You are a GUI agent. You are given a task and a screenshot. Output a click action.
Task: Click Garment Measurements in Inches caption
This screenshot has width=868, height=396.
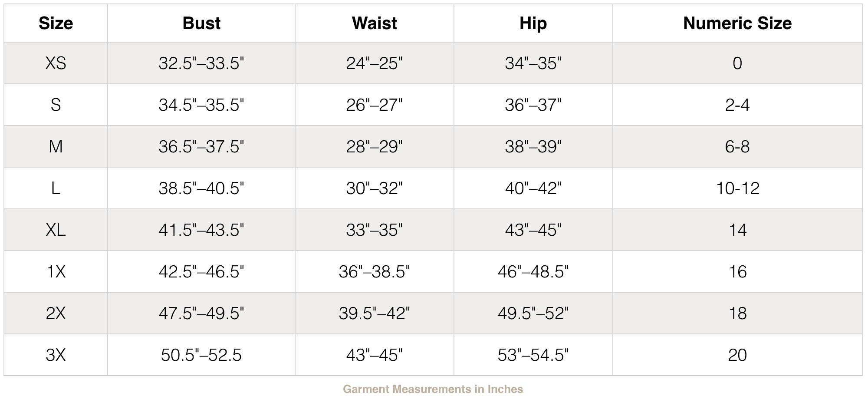pos(433,389)
